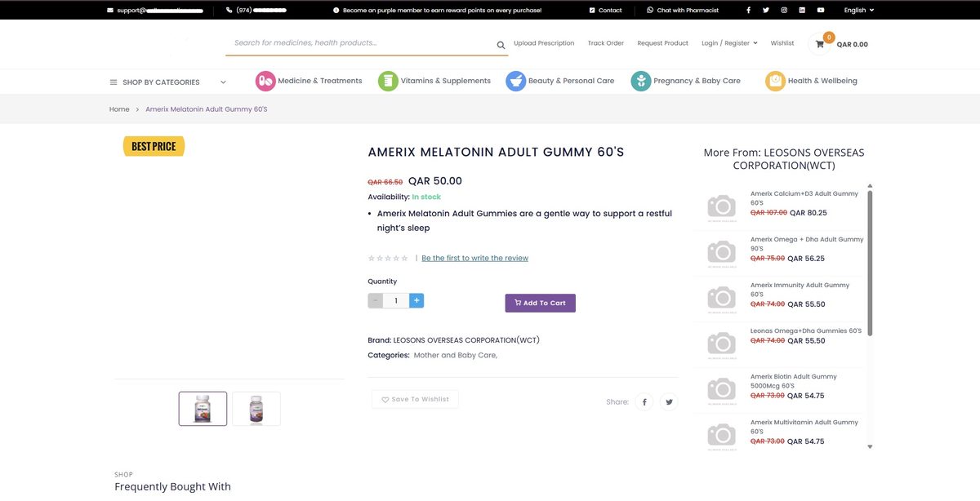Click the Contact icon in top bar
Image resolution: width=980 pixels, height=501 pixels.
(x=592, y=10)
